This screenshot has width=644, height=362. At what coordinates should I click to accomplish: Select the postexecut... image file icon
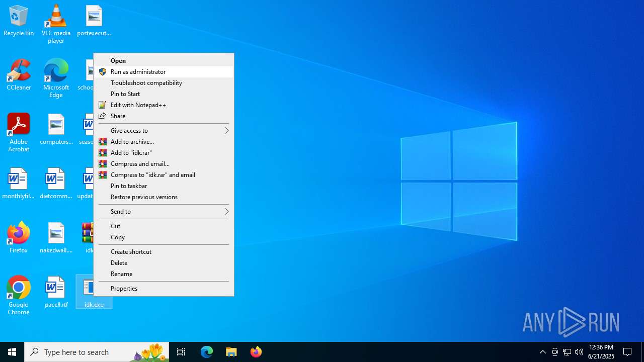(x=94, y=21)
